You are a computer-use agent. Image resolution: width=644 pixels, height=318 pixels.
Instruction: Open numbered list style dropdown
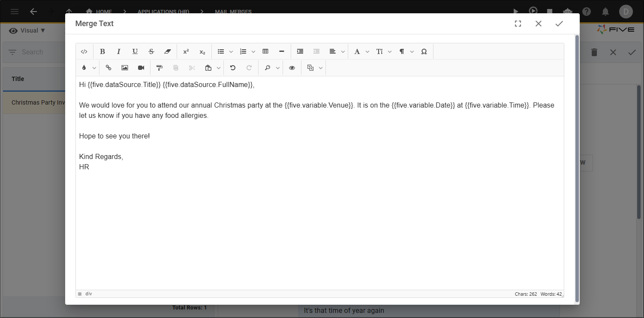[253, 51]
